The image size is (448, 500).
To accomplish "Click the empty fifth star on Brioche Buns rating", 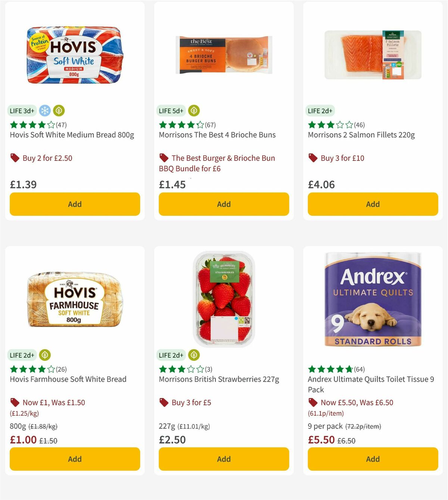I will [x=201, y=125].
